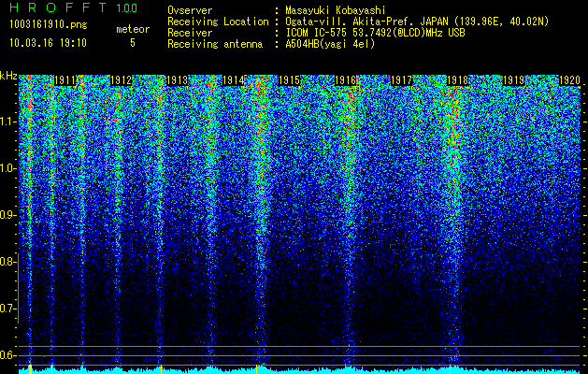Image resolution: width=588 pixels, height=374 pixels.
Task: Click the A504HB(yagi 4el) antenna text
Action: click(x=330, y=44)
